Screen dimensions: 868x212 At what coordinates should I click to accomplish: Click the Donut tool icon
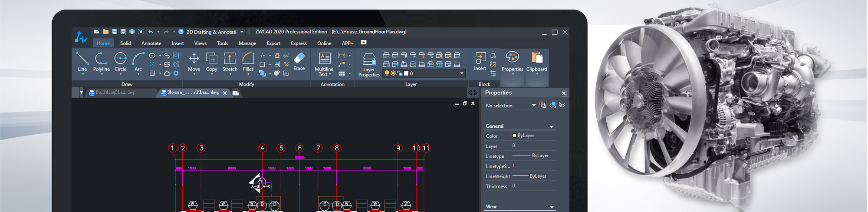[x=176, y=73]
